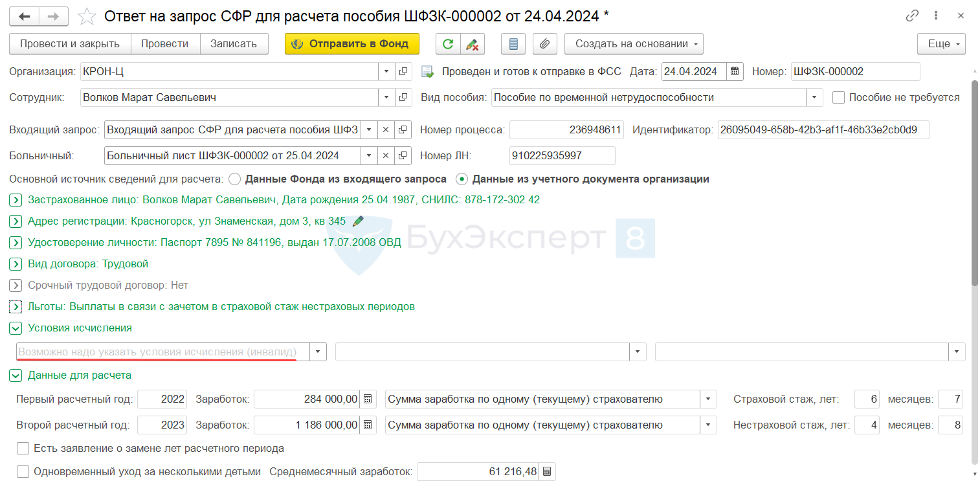
Task: Open the second условия исчисления dropdown
Action: coord(638,352)
